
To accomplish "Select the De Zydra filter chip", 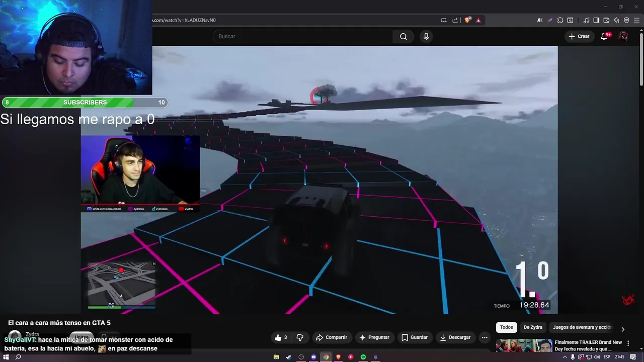I will tap(533, 327).
